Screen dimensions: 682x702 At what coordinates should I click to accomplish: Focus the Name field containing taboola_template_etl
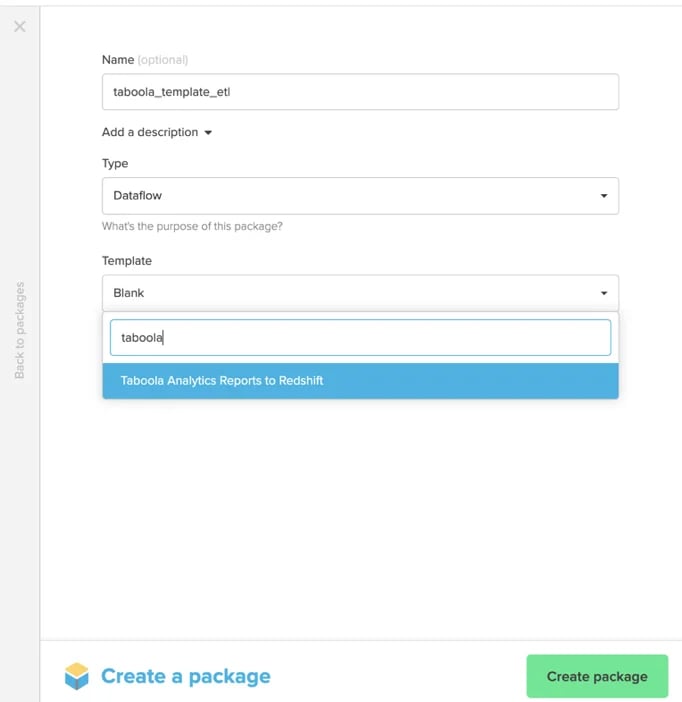[x=360, y=92]
